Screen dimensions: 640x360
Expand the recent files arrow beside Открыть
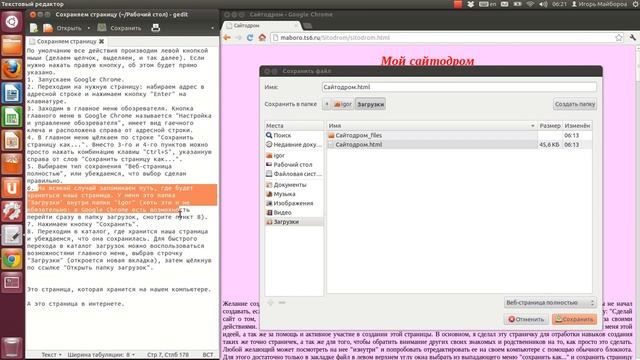point(89,28)
